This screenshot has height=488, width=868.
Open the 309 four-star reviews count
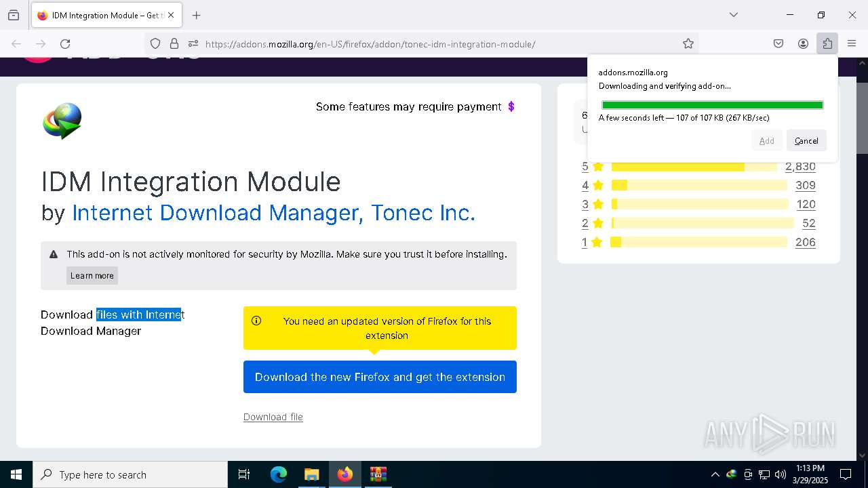(806, 185)
